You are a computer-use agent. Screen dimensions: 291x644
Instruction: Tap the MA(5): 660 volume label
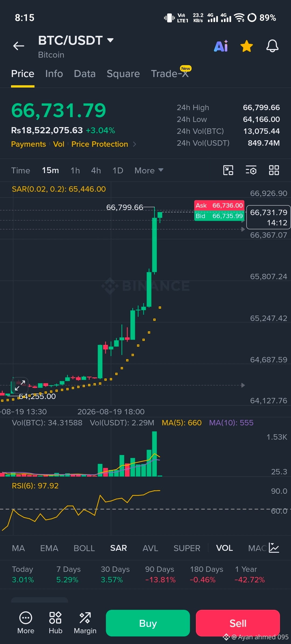pyautogui.click(x=182, y=423)
